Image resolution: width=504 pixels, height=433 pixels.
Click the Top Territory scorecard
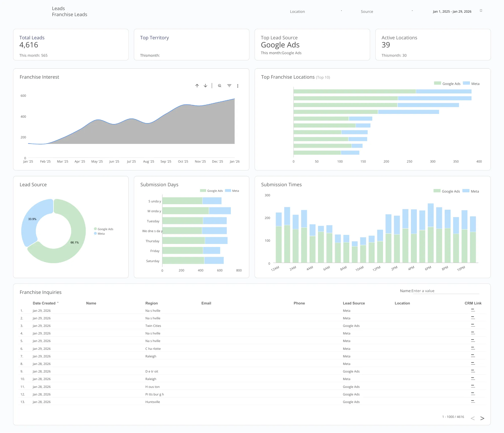click(x=192, y=45)
